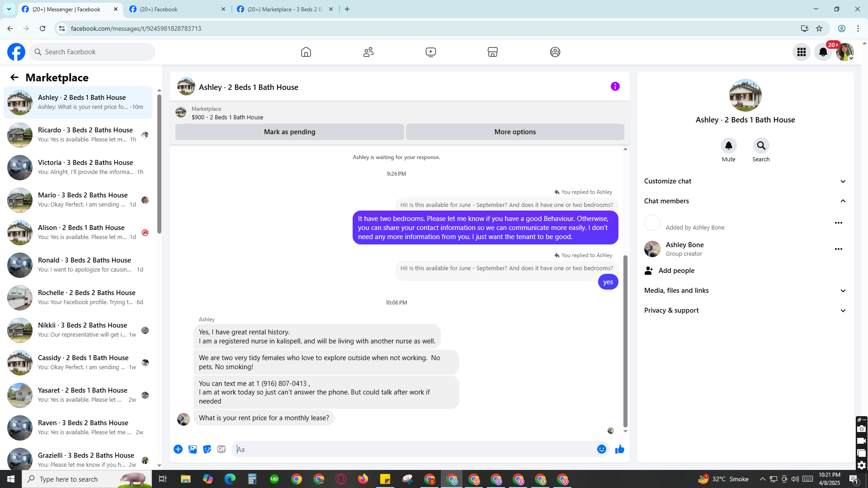This screenshot has height=488, width=868.
Task: Attach a photo using image icon
Action: click(x=193, y=449)
